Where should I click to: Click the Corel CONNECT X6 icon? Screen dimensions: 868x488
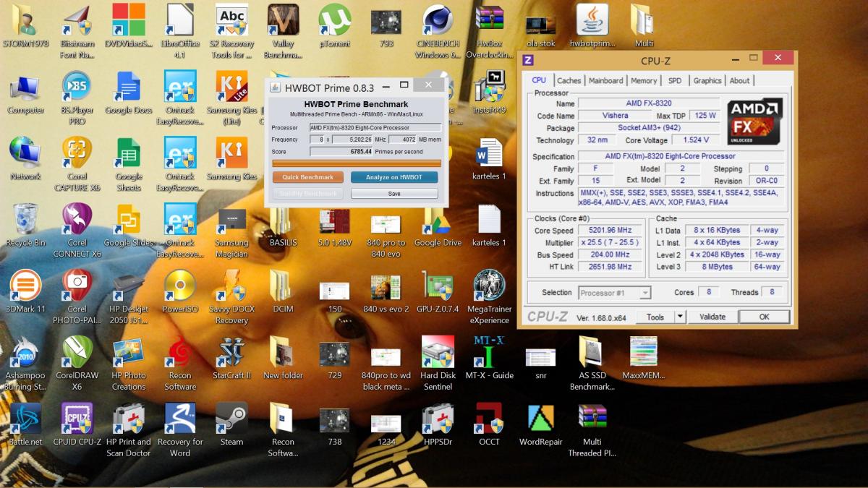click(x=77, y=231)
